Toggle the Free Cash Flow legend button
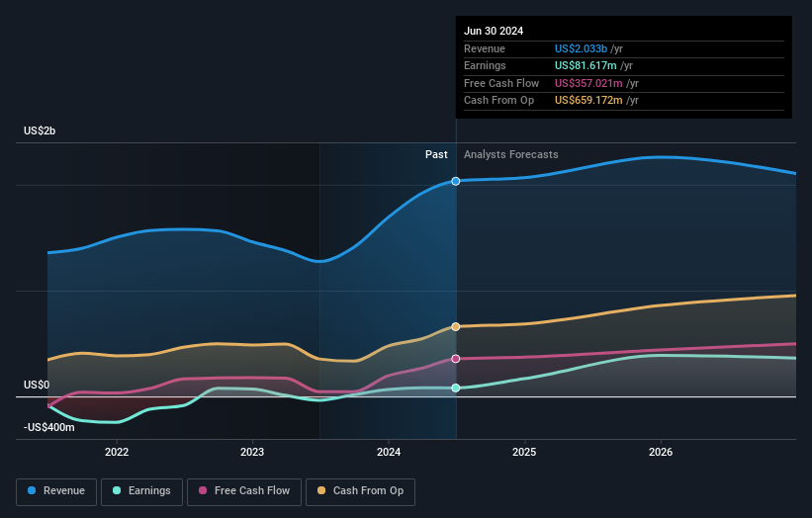Viewport: 812px width, 518px height. point(244,491)
